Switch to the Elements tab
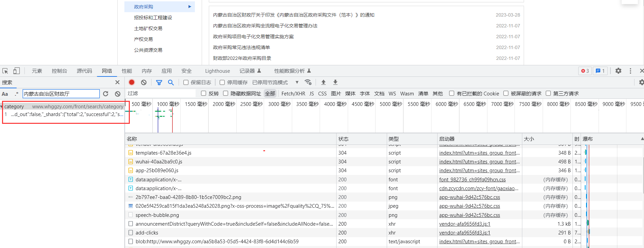 pos(37,71)
